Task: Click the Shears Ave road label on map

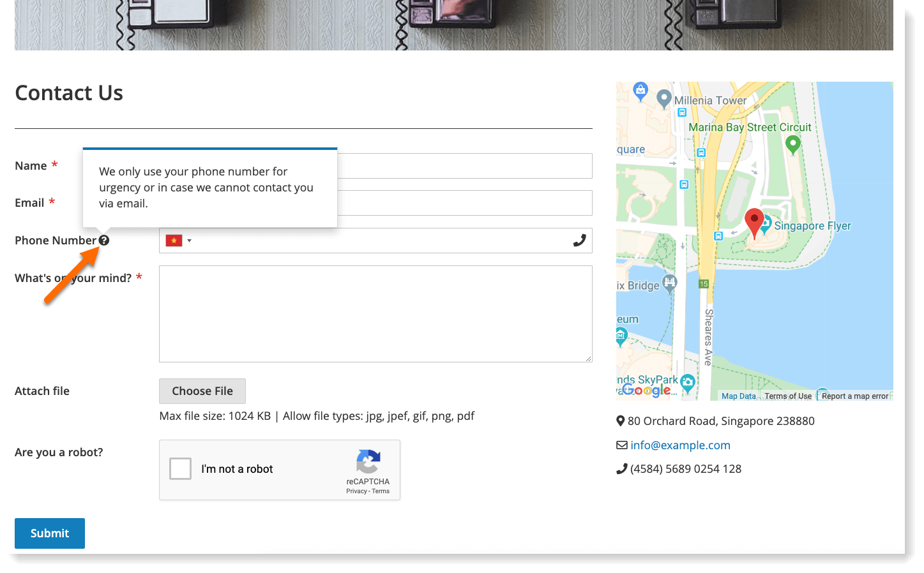Action: pyautogui.click(x=709, y=338)
